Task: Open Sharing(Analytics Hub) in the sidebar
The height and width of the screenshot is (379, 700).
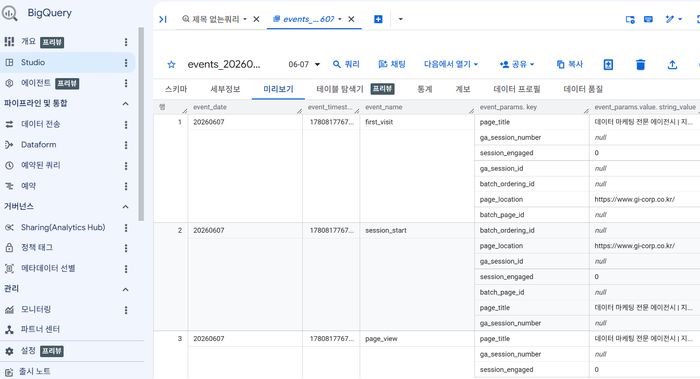Action: coord(62,227)
